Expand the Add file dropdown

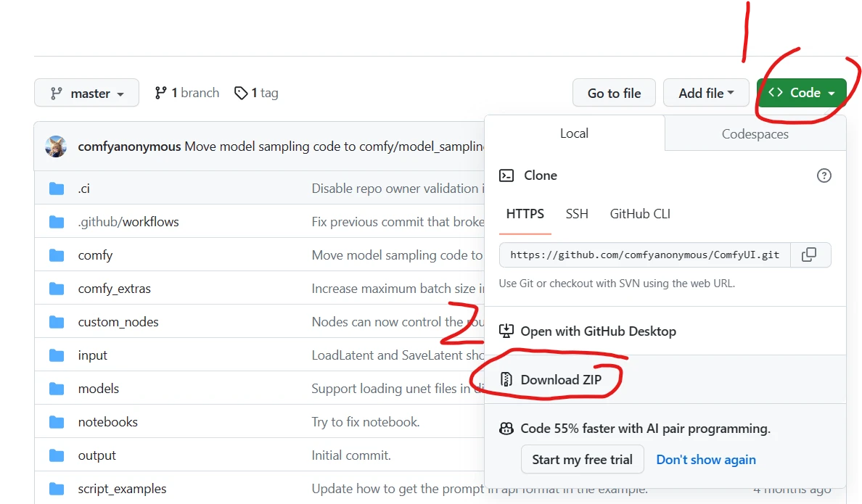(x=706, y=93)
